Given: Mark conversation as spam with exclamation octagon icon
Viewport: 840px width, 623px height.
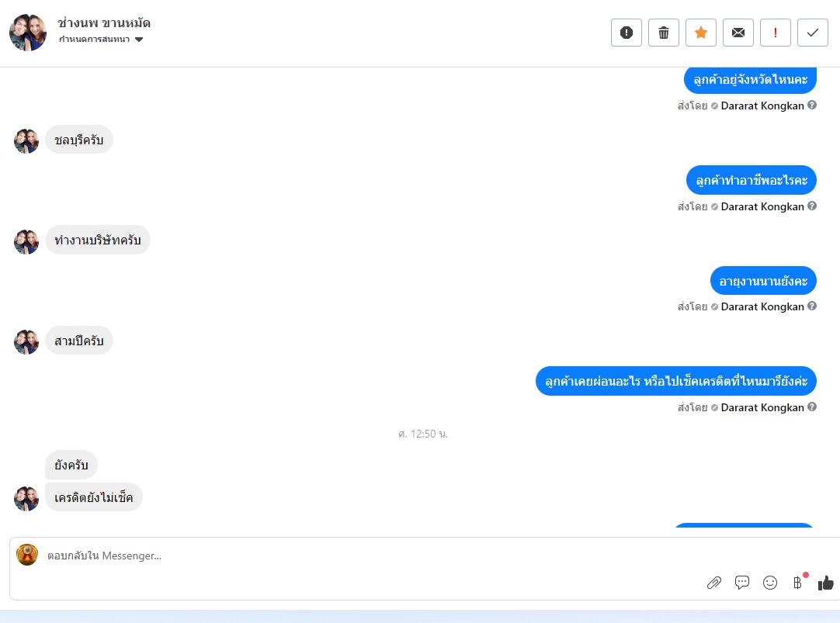Looking at the screenshot, I should [627, 33].
